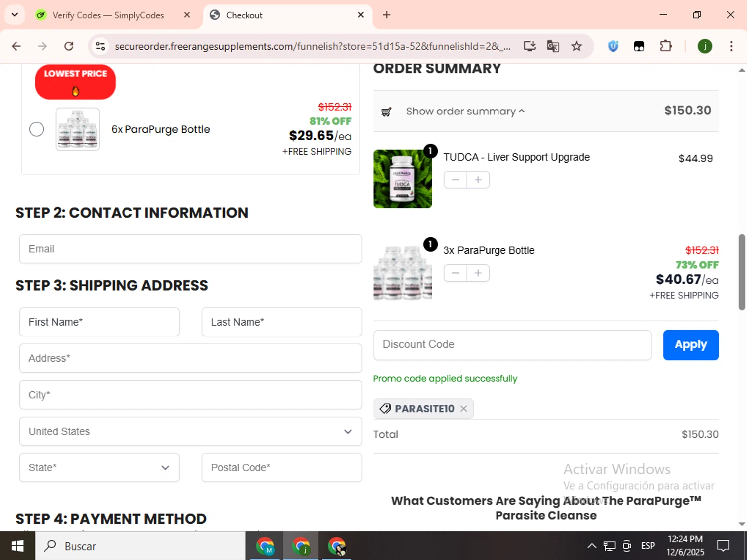Select 6x ParaPurge Bottle radio option
Viewport: 747px width, 560px height.
click(36, 129)
